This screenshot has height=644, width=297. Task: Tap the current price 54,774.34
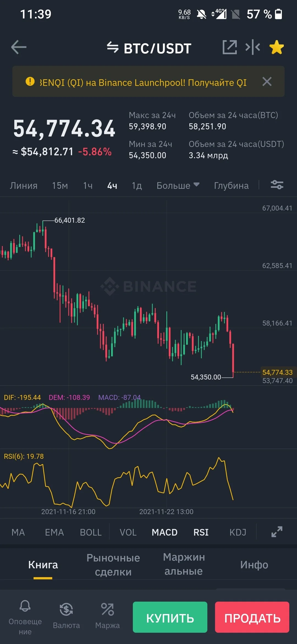click(x=64, y=129)
